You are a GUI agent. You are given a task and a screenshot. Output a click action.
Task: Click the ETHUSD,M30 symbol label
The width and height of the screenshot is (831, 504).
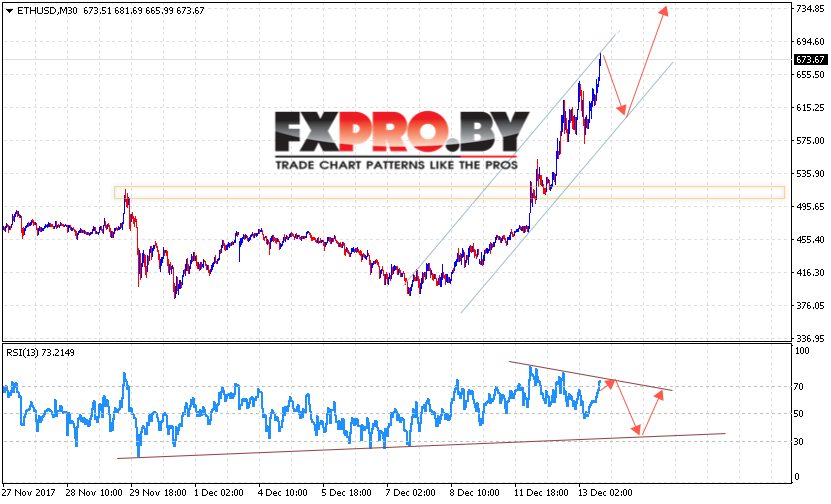[47, 11]
